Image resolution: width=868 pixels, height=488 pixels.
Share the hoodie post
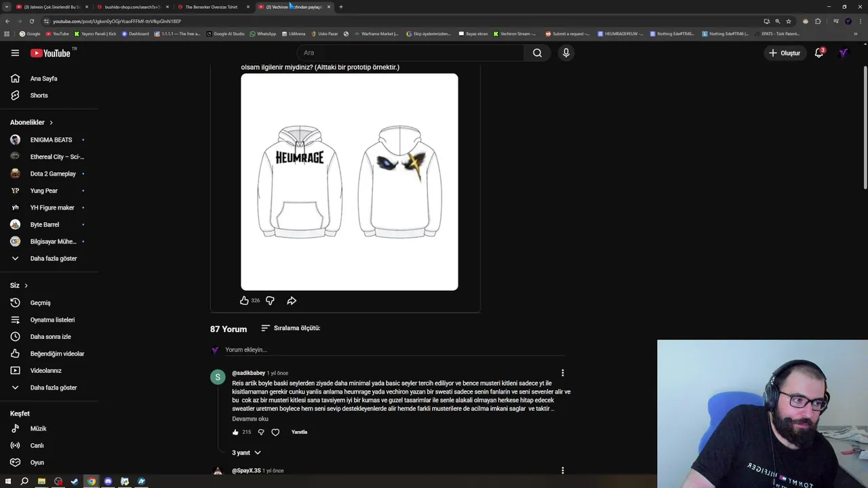click(292, 300)
